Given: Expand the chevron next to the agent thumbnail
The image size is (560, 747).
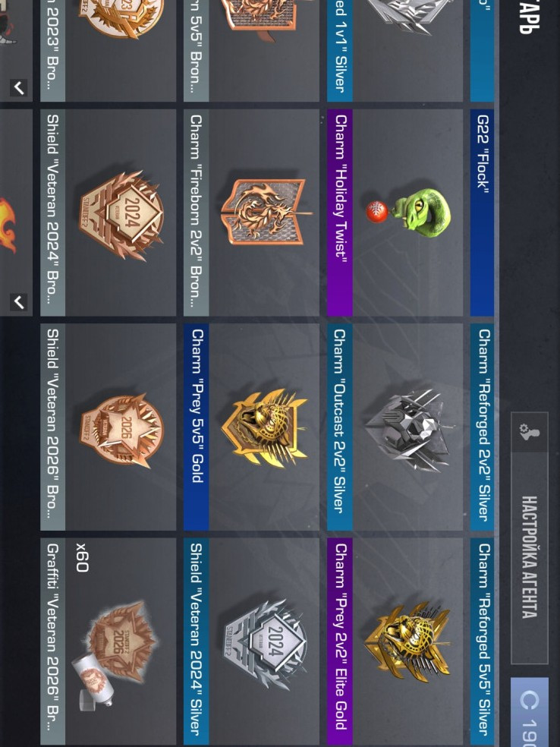Looking at the screenshot, I should (18, 87).
